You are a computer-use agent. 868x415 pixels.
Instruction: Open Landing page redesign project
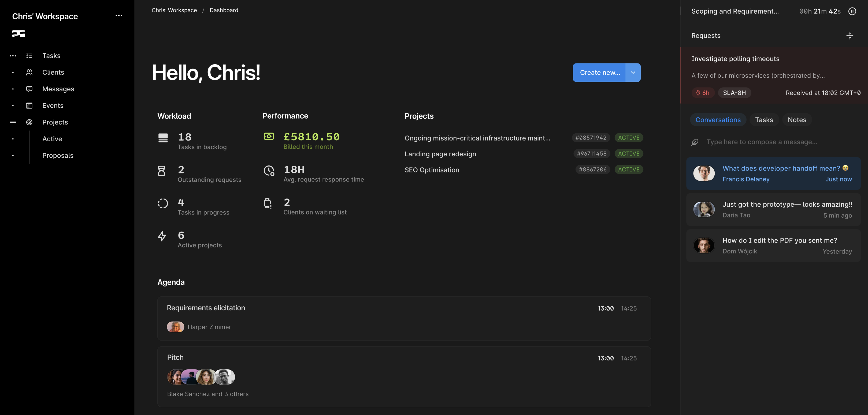[440, 154]
